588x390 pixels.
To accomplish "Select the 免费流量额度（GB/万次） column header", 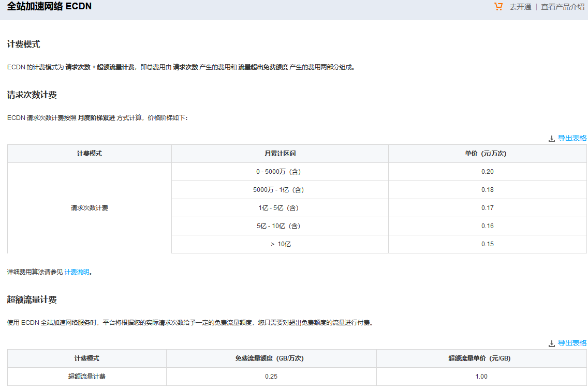I will (x=271, y=358).
